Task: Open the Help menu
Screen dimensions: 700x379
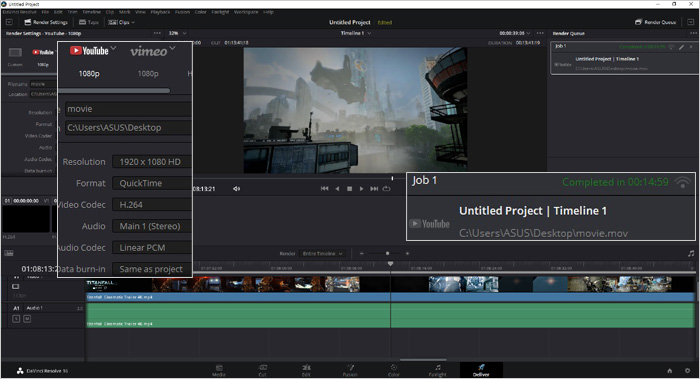Action: coord(268,12)
